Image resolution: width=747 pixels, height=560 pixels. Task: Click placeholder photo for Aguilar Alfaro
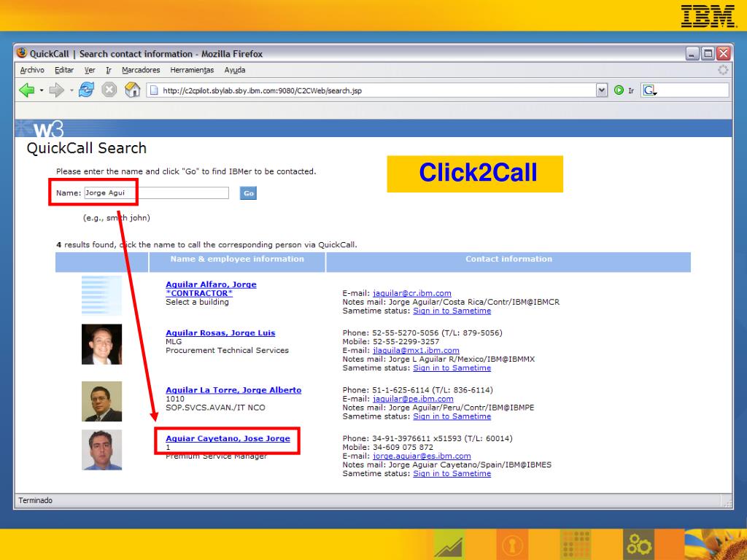coord(101,296)
